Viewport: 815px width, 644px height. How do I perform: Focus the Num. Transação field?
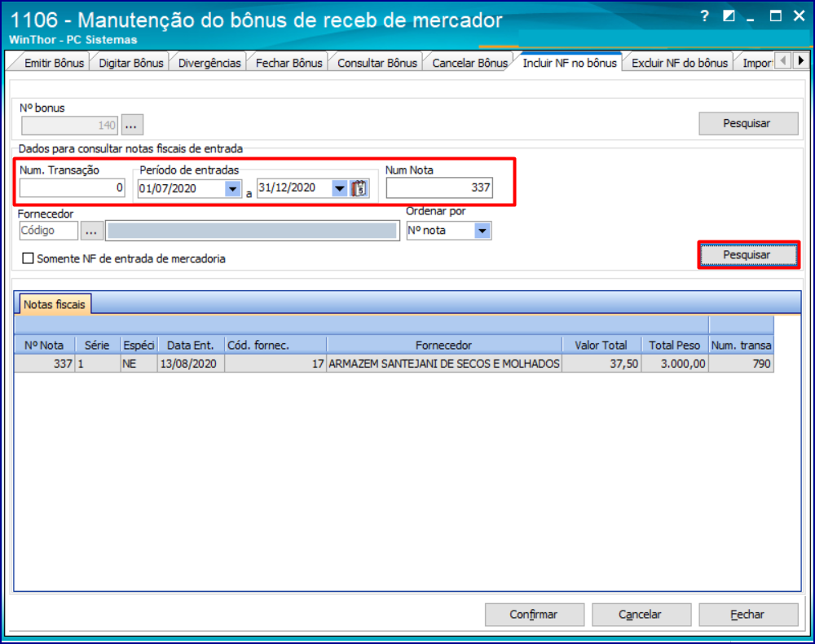[x=73, y=187]
